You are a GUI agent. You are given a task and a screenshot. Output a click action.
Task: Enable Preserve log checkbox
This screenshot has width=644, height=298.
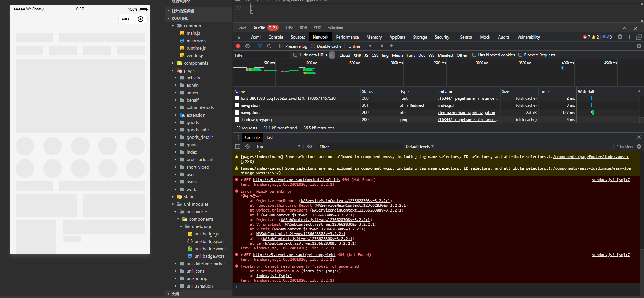coord(281,46)
